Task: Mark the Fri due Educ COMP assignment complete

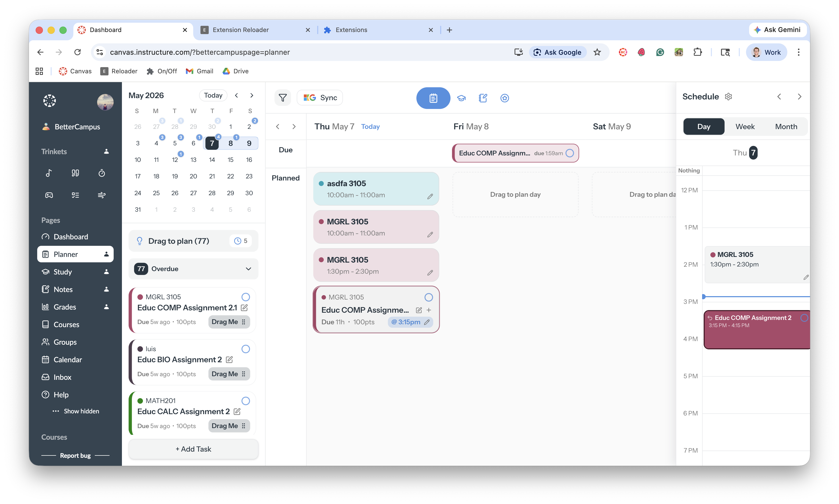Action: tap(570, 153)
